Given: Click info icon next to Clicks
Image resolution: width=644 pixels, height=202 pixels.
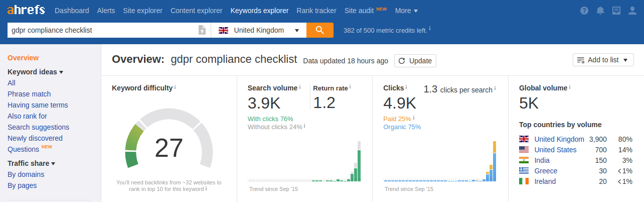Looking at the screenshot, I should (406, 87).
